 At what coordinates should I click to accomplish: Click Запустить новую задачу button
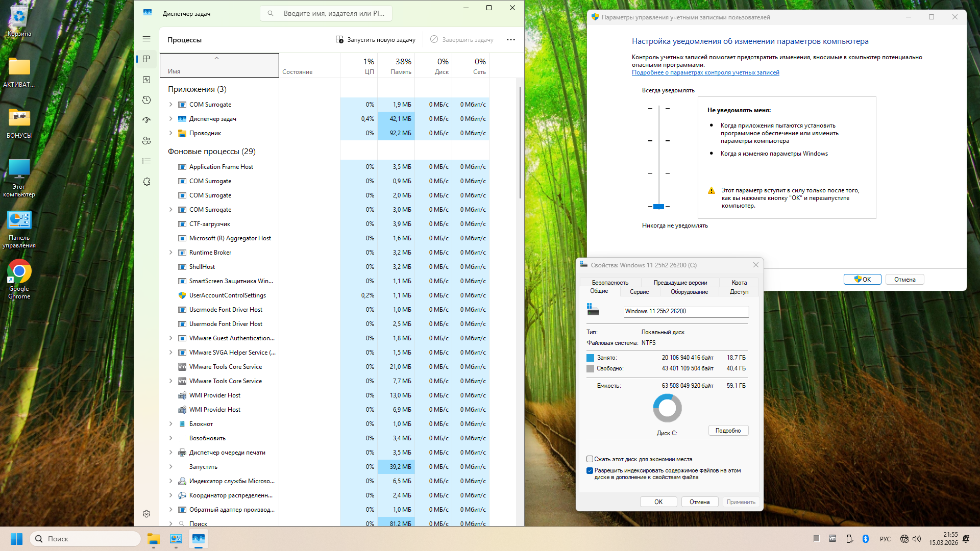(376, 40)
